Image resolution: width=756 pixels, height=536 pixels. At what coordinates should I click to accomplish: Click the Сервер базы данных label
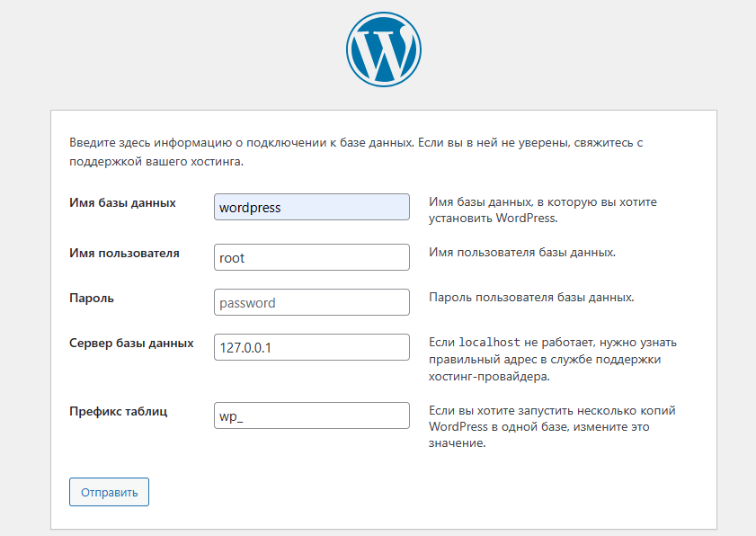click(131, 343)
